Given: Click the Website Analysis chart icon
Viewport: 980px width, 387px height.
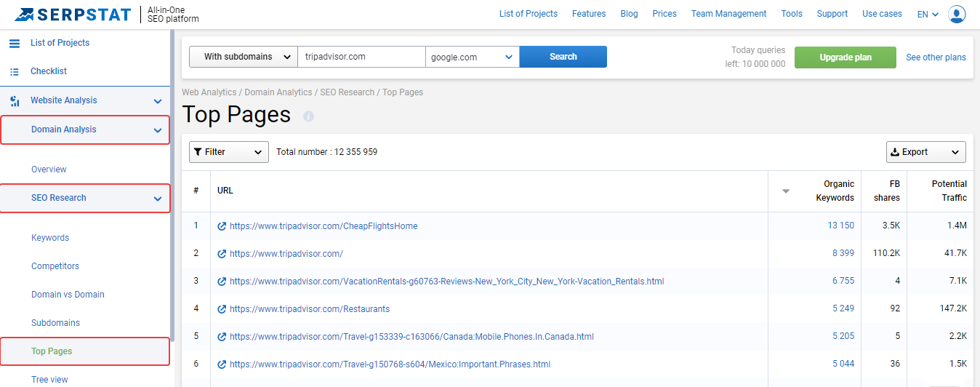Looking at the screenshot, I should click(15, 100).
